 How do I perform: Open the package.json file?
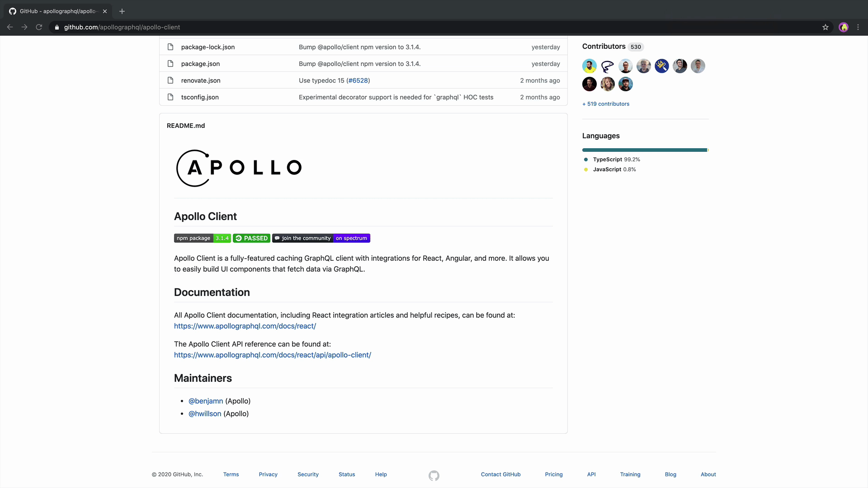pyautogui.click(x=200, y=64)
